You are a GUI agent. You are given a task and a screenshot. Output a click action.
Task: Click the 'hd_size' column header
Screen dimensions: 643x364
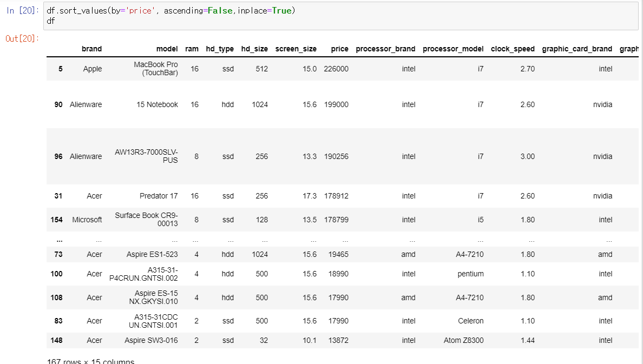(254, 49)
